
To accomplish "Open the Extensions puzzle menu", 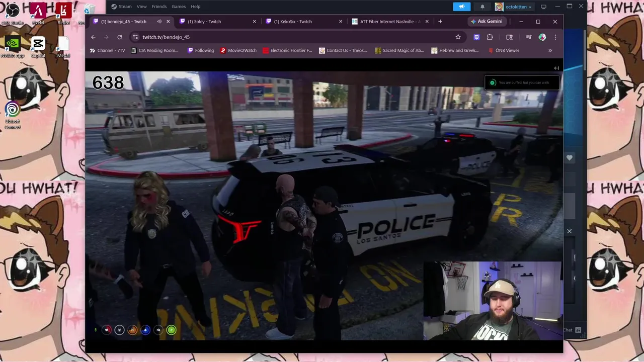I will tap(490, 37).
